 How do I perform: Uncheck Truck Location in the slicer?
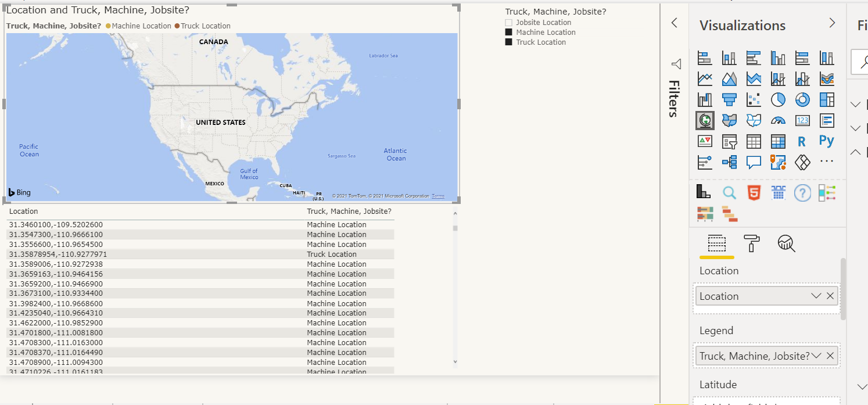pos(509,42)
